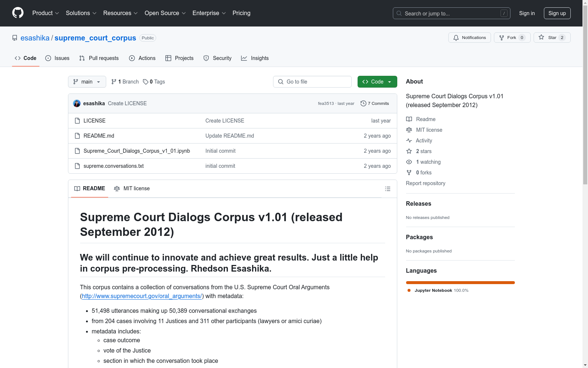The width and height of the screenshot is (588, 368).
Task: Fork this repository
Action: coord(512,38)
